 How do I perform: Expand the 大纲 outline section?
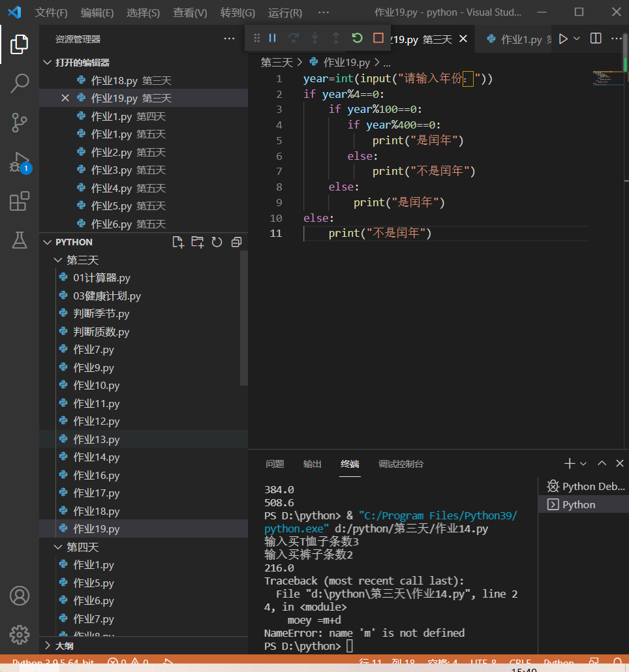[48, 645]
